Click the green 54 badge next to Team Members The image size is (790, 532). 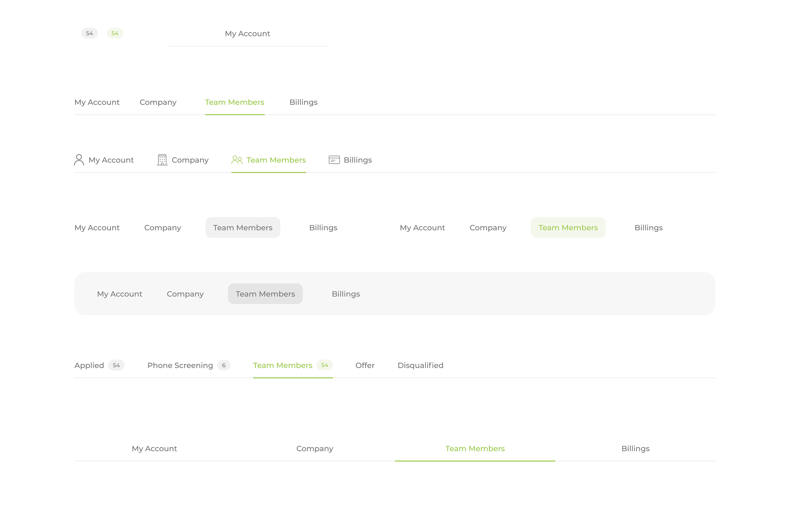coord(324,365)
